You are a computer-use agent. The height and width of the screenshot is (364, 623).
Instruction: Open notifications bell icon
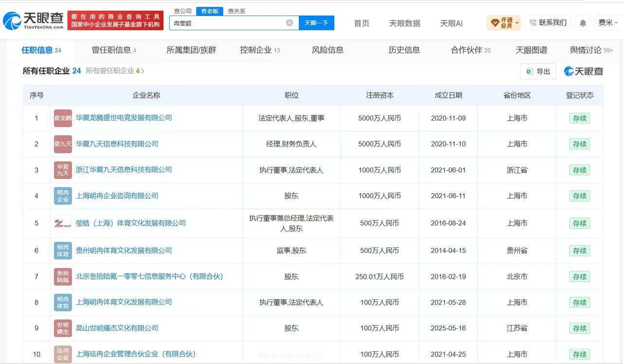(x=583, y=23)
